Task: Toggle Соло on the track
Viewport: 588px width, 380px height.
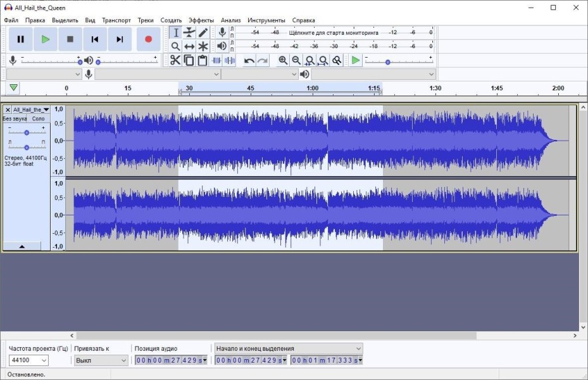Action: 39,118
